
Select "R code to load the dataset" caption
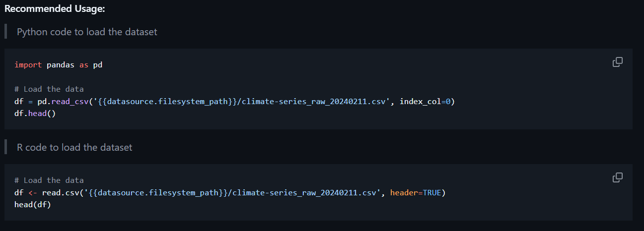[x=74, y=147]
